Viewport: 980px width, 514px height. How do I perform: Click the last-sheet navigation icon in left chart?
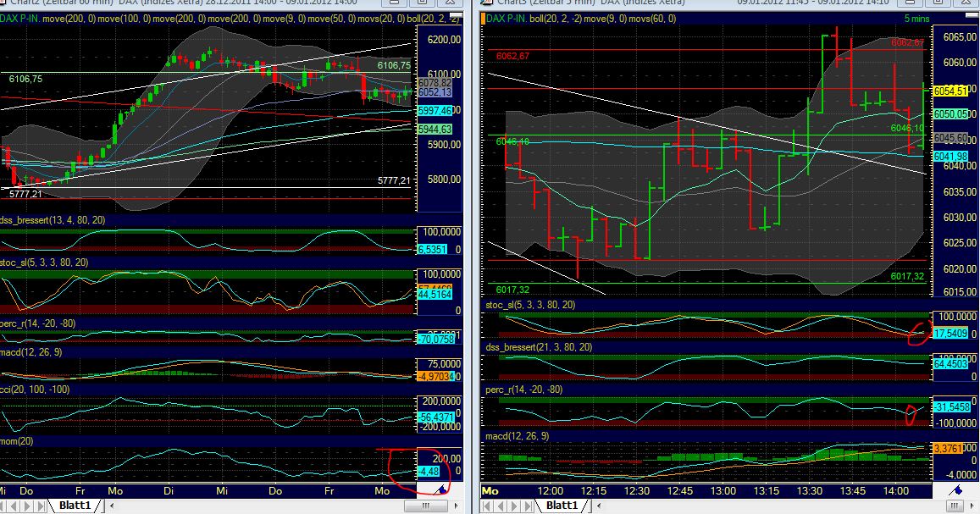(x=41, y=505)
